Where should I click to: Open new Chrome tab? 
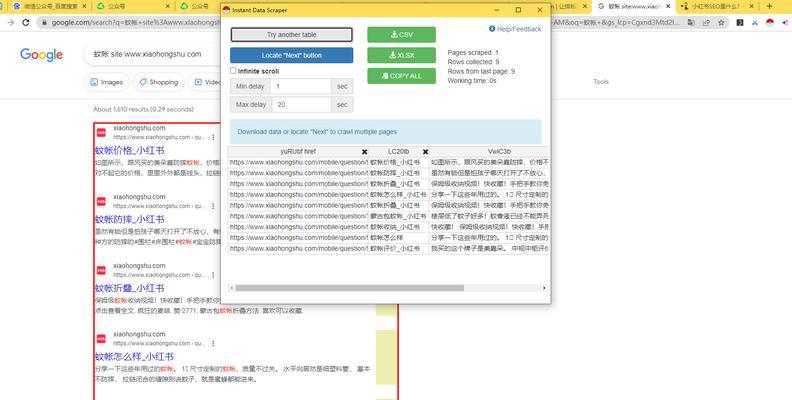(x=769, y=6)
